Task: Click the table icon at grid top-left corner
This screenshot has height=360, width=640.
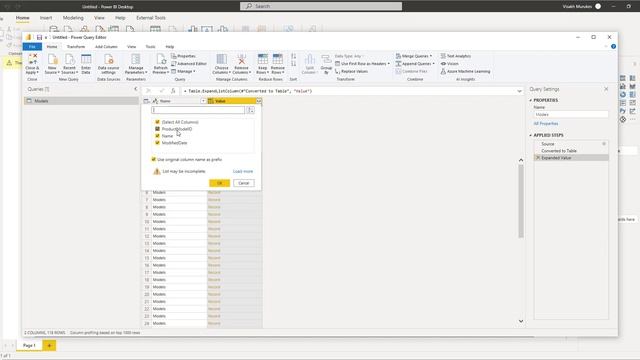Action: pos(146,101)
